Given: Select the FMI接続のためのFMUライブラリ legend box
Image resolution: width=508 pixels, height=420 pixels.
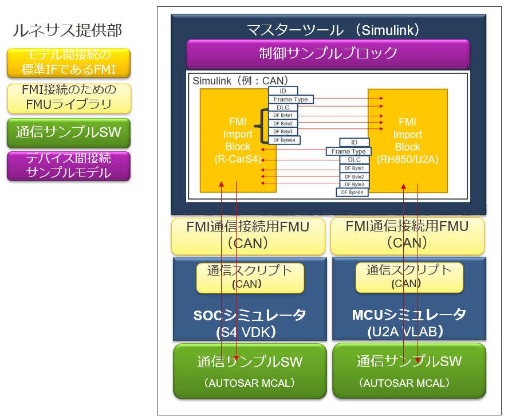Looking at the screenshot, I should [68, 97].
